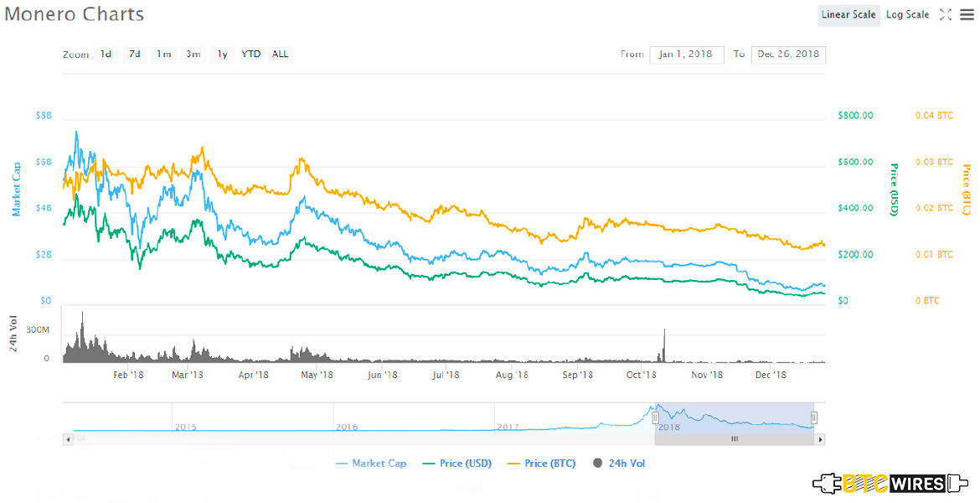Click the Monero Charts heading

coord(75,13)
